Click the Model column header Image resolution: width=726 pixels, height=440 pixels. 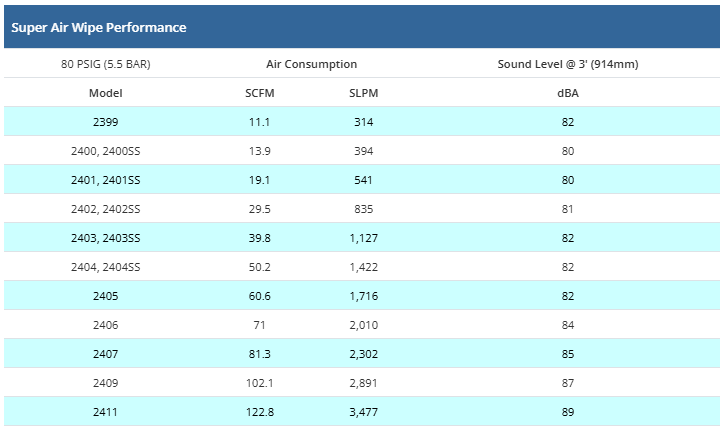point(106,93)
